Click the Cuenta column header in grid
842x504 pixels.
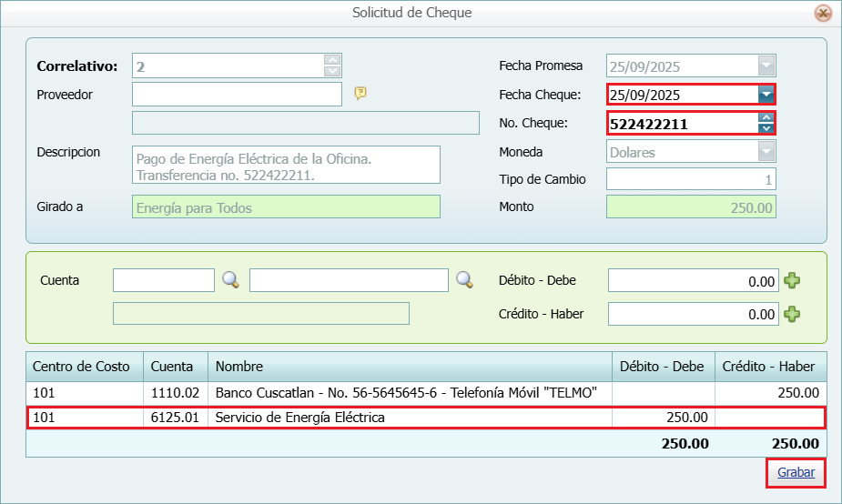[x=176, y=367]
